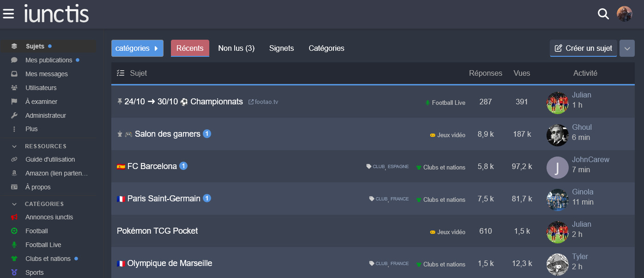Collapse the Catégories sidebar section

(14, 204)
